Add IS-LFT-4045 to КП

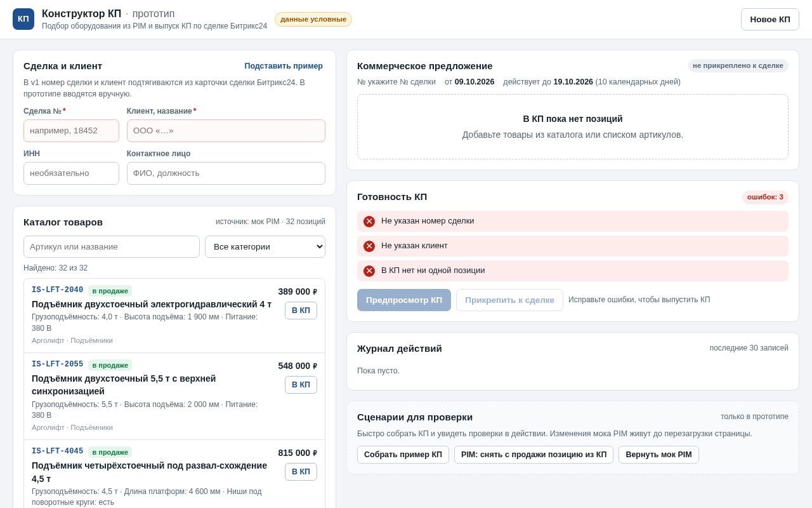tap(301, 472)
